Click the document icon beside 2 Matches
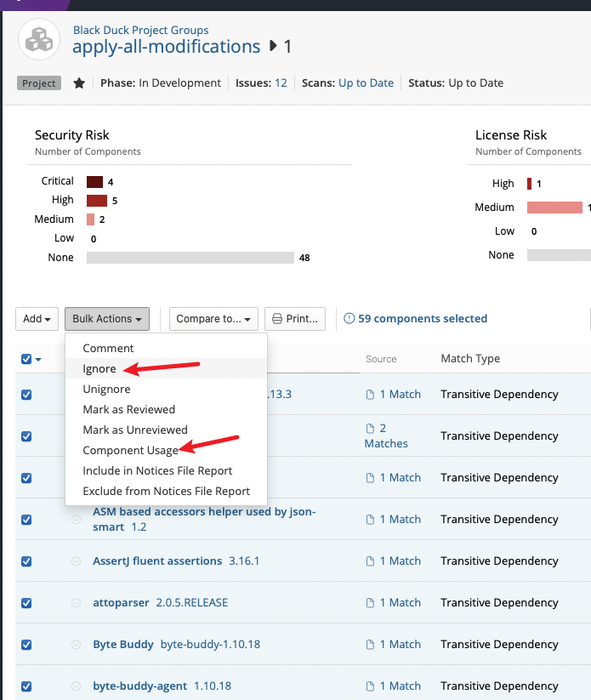 [370, 429]
